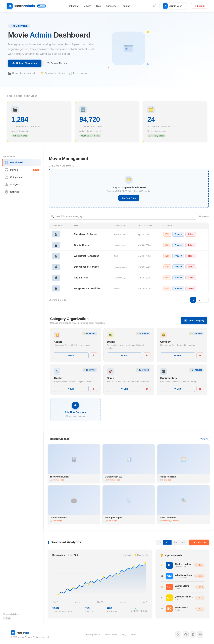214x644 pixels.
Task: Click the 42 Movies badge on Action
Action: 90,334
